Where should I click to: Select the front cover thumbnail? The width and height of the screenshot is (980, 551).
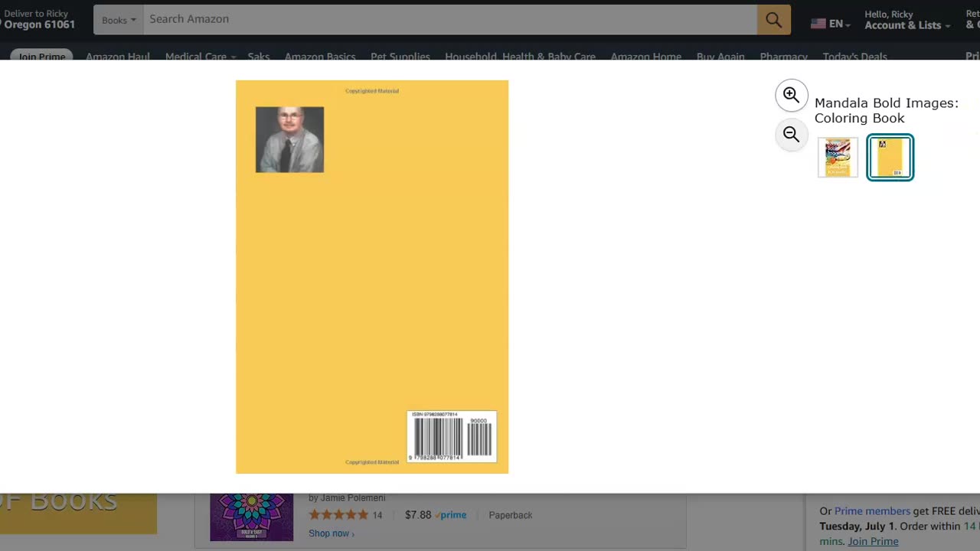point(838,157)
